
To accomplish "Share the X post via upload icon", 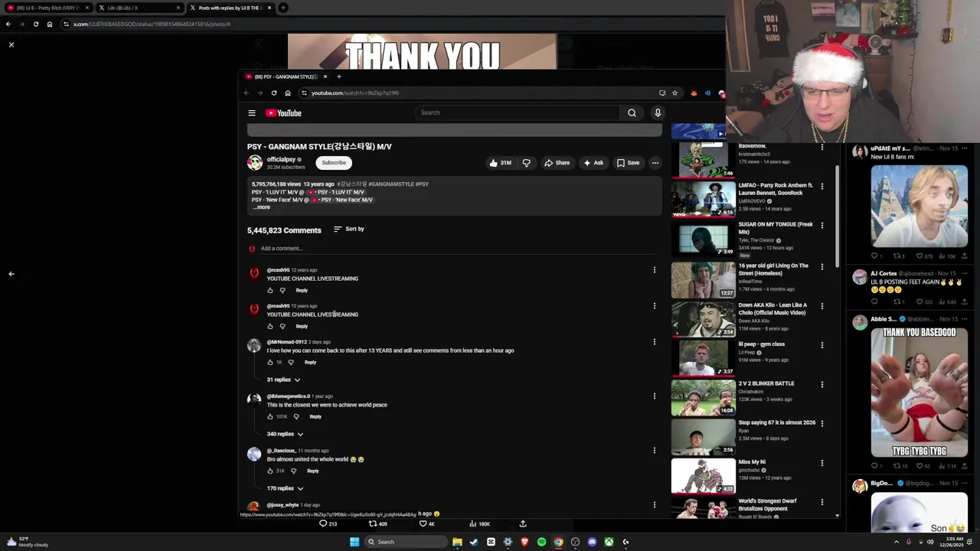I will coord(523,524).
